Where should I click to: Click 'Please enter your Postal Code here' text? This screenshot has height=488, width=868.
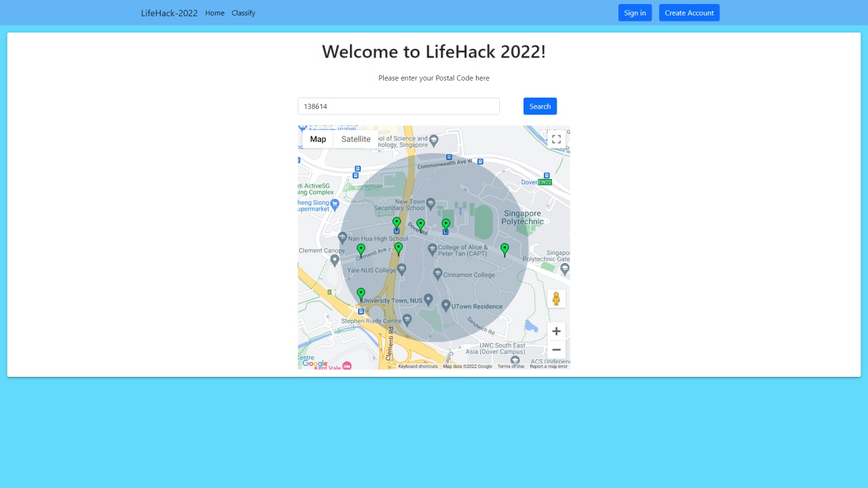click(434, 78)
